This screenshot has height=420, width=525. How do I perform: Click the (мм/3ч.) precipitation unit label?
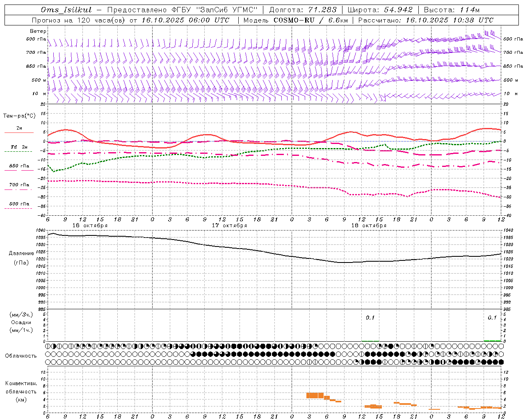tap(21, 315)
